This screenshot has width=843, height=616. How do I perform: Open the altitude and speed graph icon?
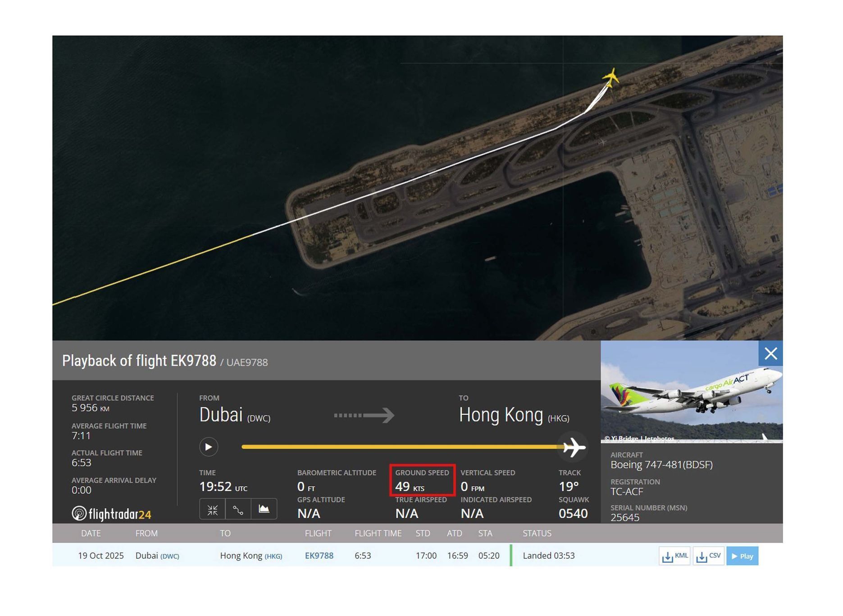pos(264,509)
